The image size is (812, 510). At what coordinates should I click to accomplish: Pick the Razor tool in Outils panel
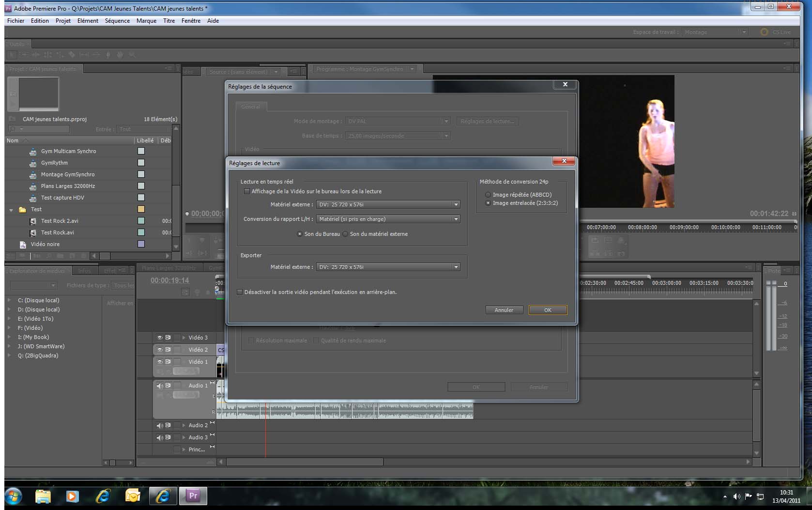(x=72, y=55)
